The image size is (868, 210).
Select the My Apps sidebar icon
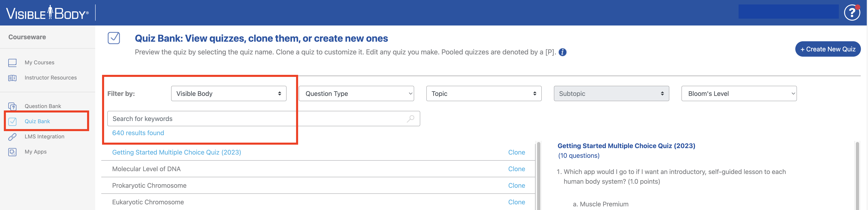[12, 152]
